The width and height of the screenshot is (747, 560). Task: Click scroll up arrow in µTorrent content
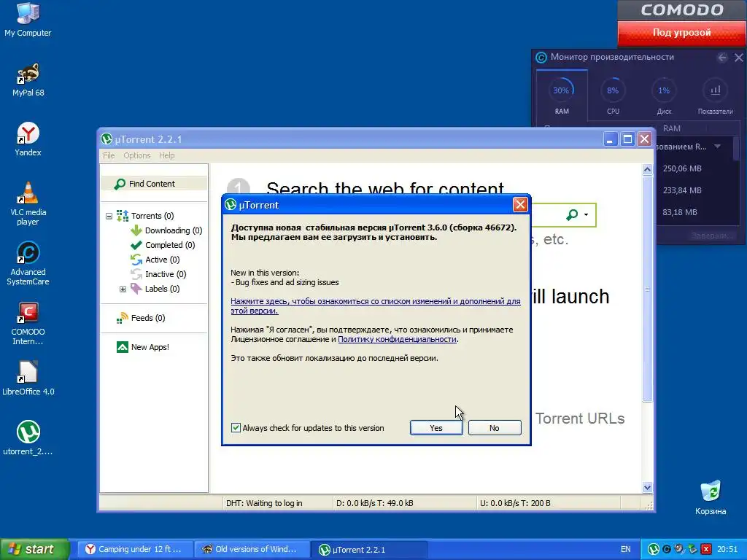[x=647, y=169]
